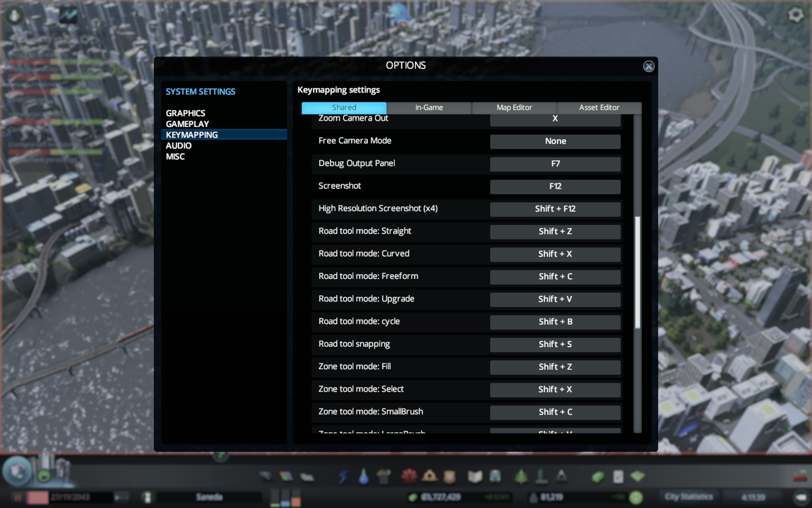Select AUDIO in system settings

click(178, 146)
